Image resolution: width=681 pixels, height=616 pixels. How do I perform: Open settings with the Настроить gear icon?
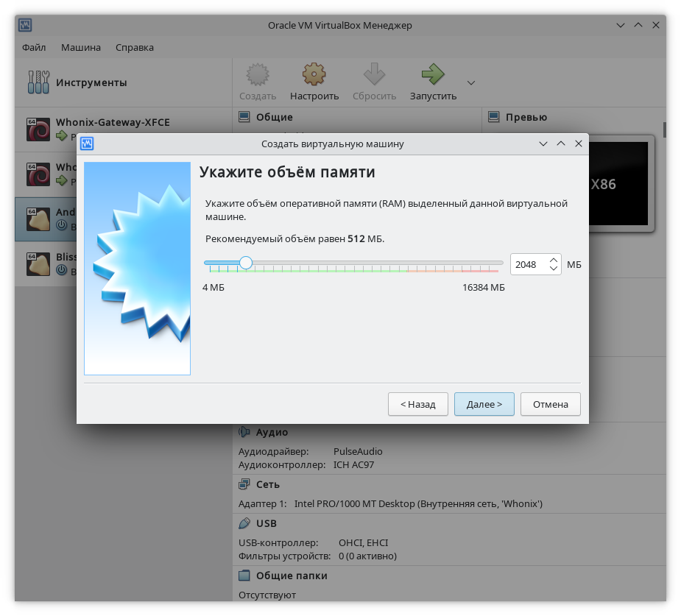(314, 75)
